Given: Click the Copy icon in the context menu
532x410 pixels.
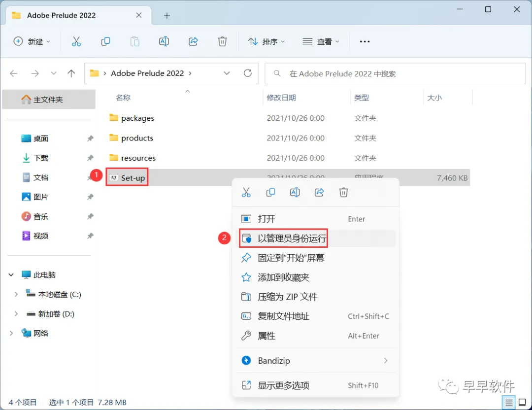Looking at the screenshot, I should [270, 193].
